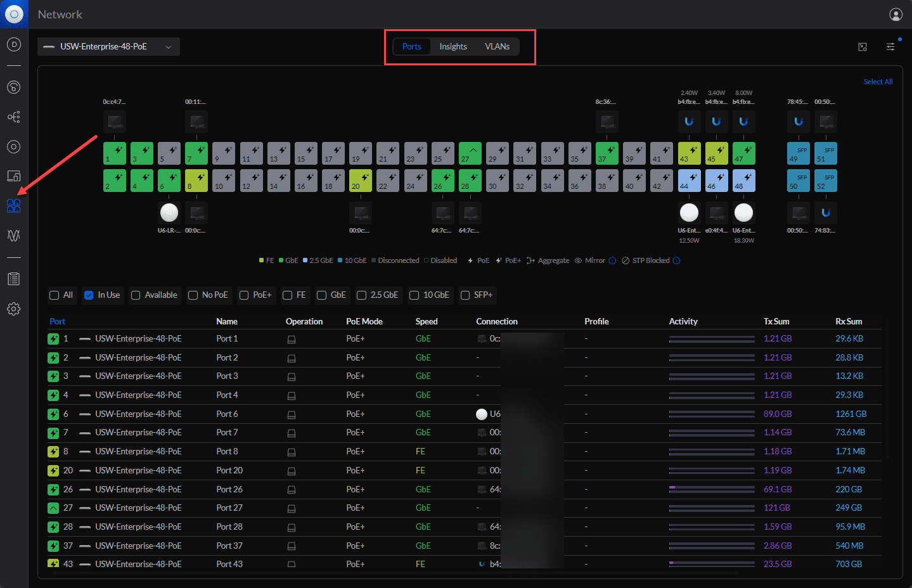This screenshot has width=912, height=588.
Task: Check the 10 GbE filter checkbox
Action: click(414, 295)
